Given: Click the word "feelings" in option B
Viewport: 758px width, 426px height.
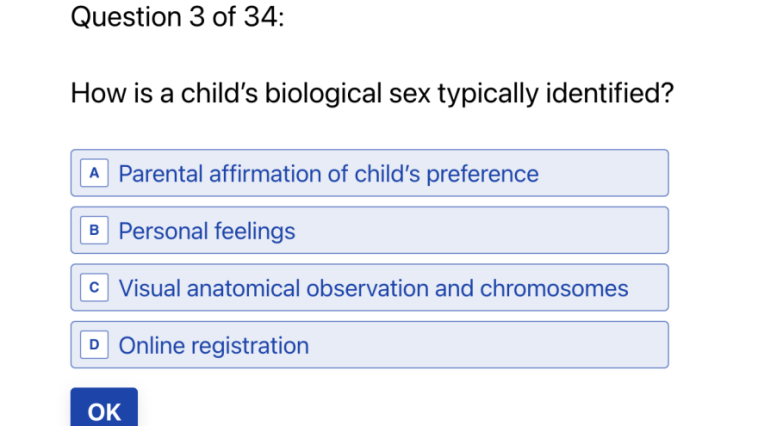Looking at the screenshot, I should (x=254, y=231).
